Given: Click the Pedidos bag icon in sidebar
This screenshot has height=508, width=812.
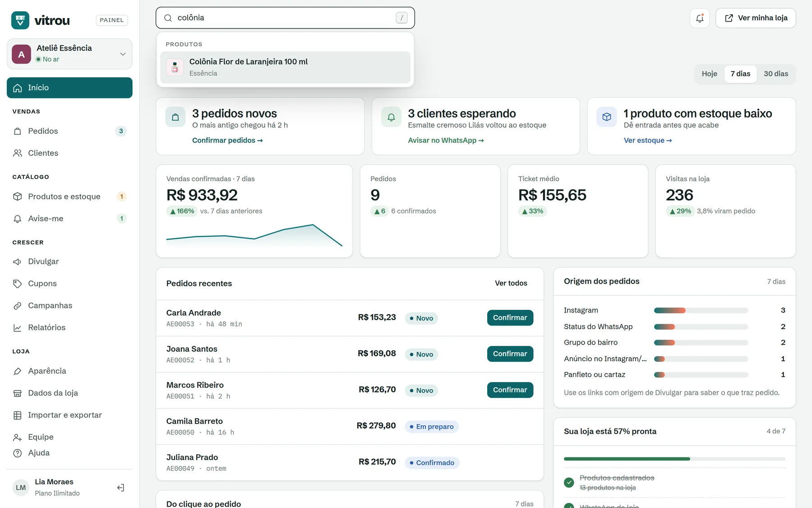Looking at the screenshot, I should click(x=18, y=131).
